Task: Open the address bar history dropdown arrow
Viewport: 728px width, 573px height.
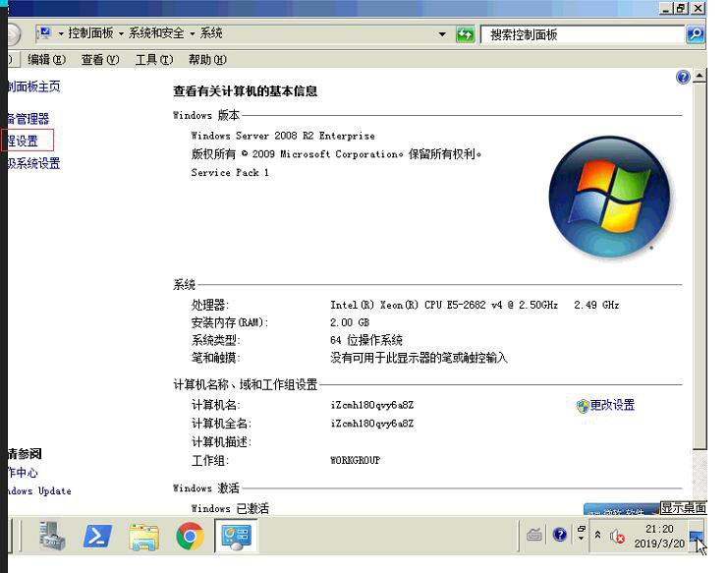Action: 442,34
